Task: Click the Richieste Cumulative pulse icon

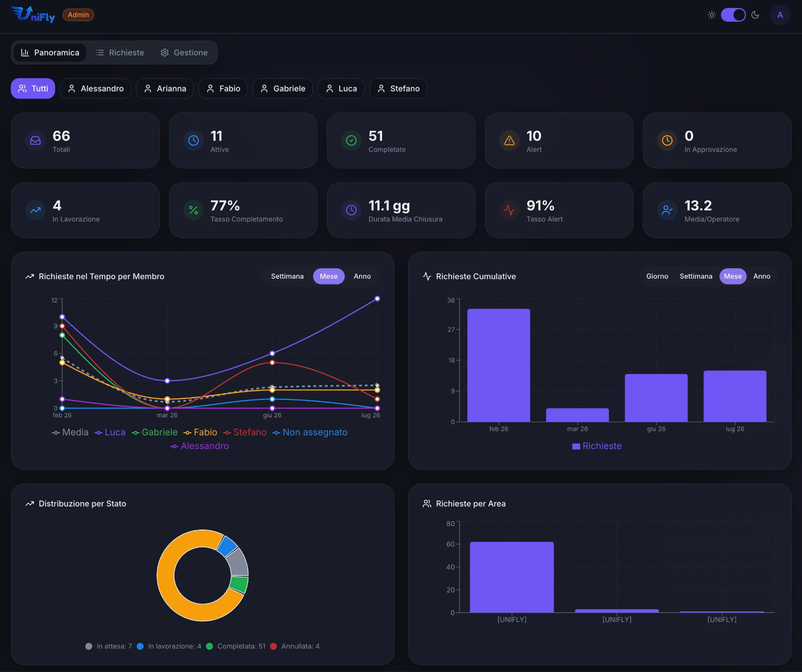Action: point(427,276)
